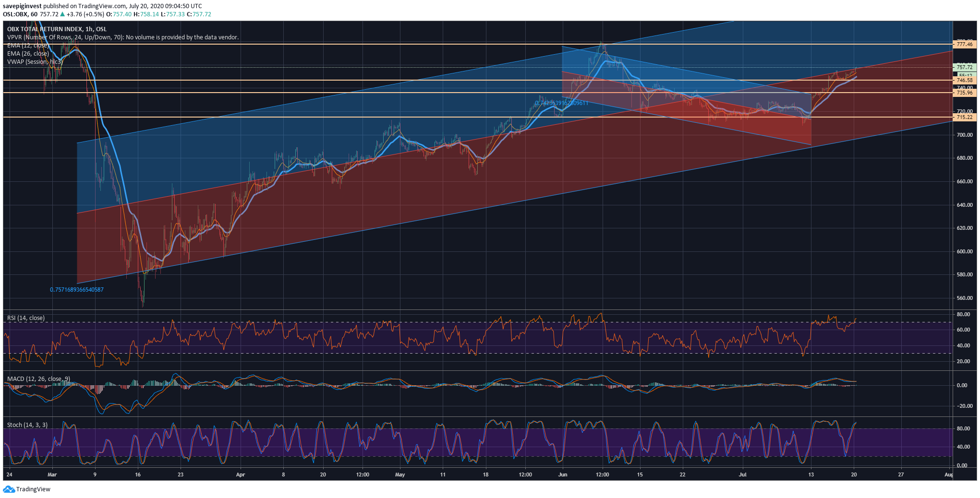This screenshot has width=980, height=498.
Task: Select the 715.22 support line price tag
Action: tap(964, 117)
